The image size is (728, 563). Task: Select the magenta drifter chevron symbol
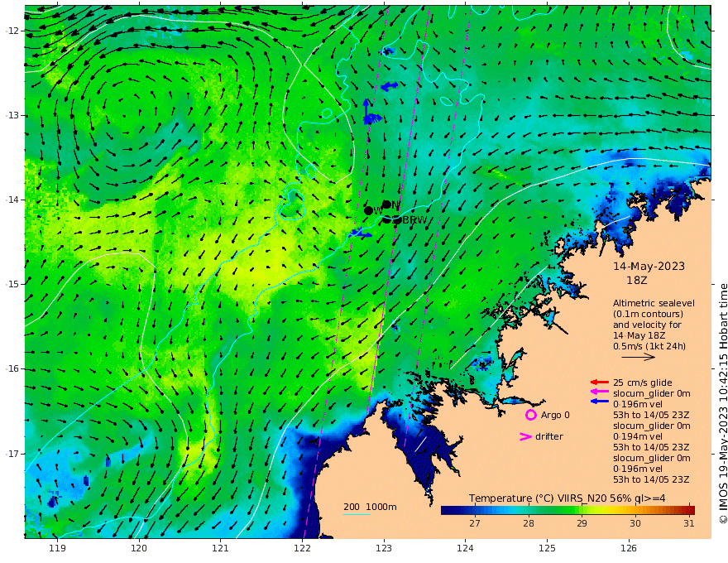click(x=525, y=436)
